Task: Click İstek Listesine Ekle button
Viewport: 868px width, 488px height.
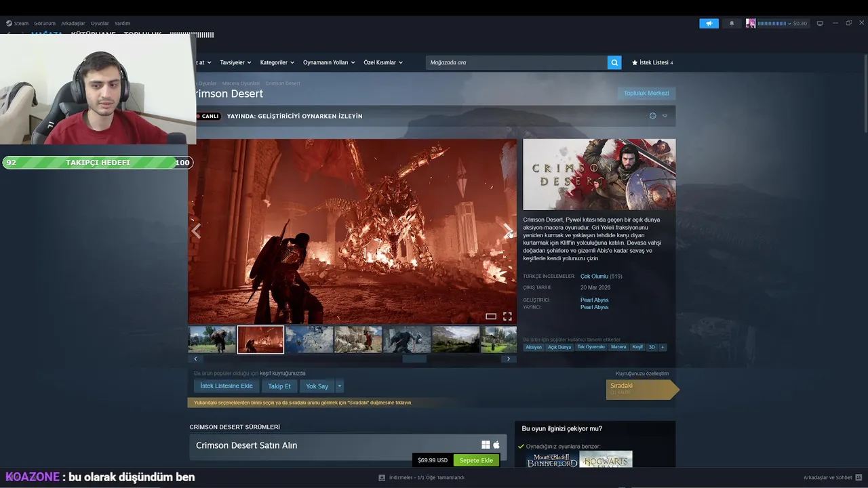Action: (226, 386)
